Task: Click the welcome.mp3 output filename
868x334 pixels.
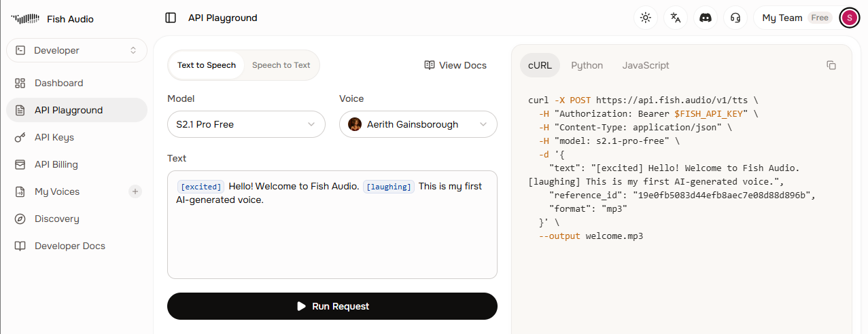Action: (614, 236)
